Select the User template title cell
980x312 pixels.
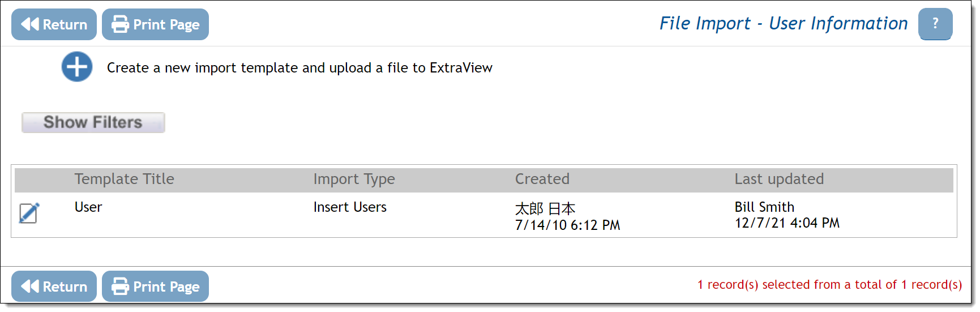(x=88, y=207)
